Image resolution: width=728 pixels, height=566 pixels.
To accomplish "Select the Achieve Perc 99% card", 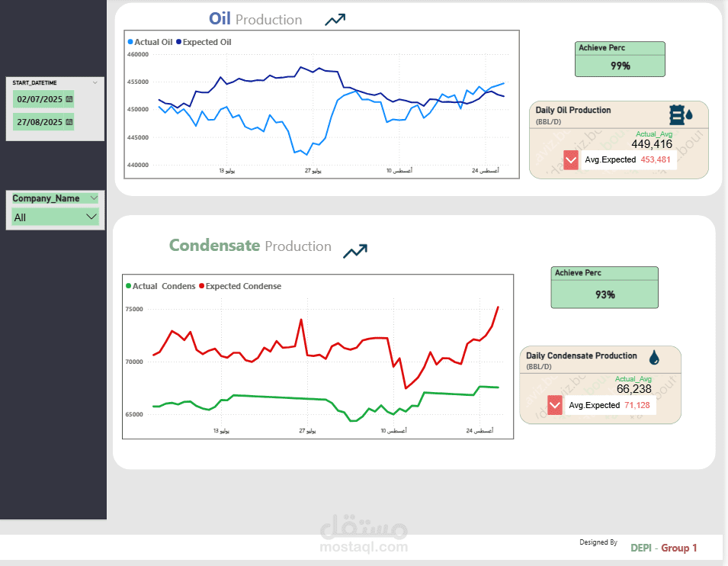I will 620,59.
